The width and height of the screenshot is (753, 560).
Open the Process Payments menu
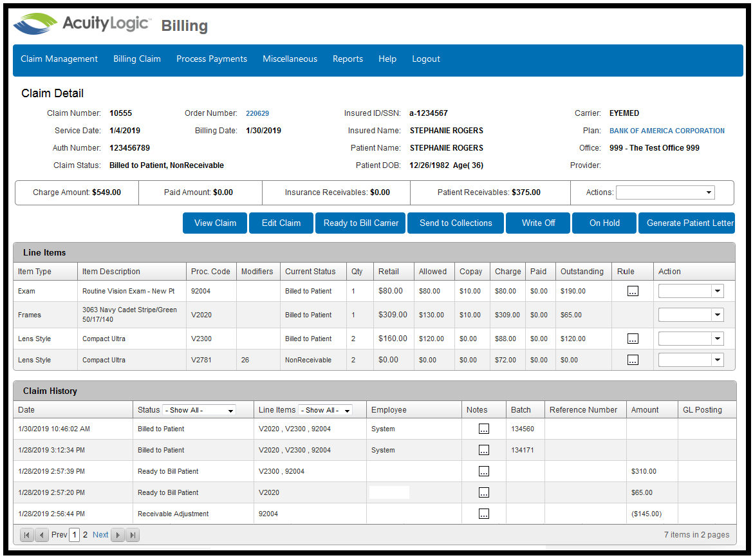(x=211, y=59)
